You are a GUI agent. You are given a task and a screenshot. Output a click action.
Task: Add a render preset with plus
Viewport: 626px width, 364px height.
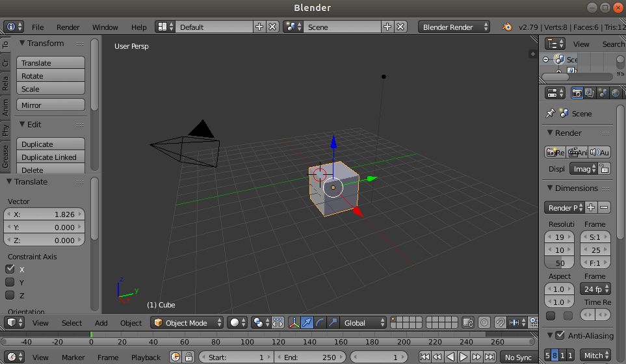(x=591, y=207)
